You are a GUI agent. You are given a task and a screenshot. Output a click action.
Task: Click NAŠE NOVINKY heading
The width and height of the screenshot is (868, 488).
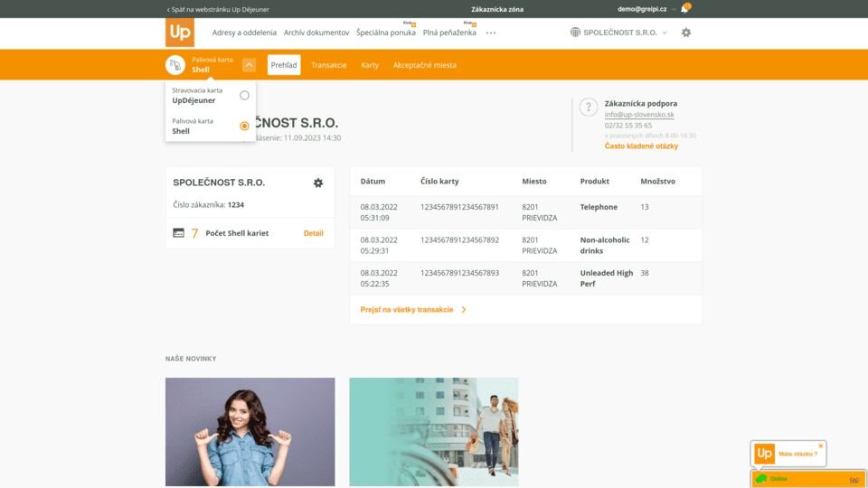pos(191,359)
